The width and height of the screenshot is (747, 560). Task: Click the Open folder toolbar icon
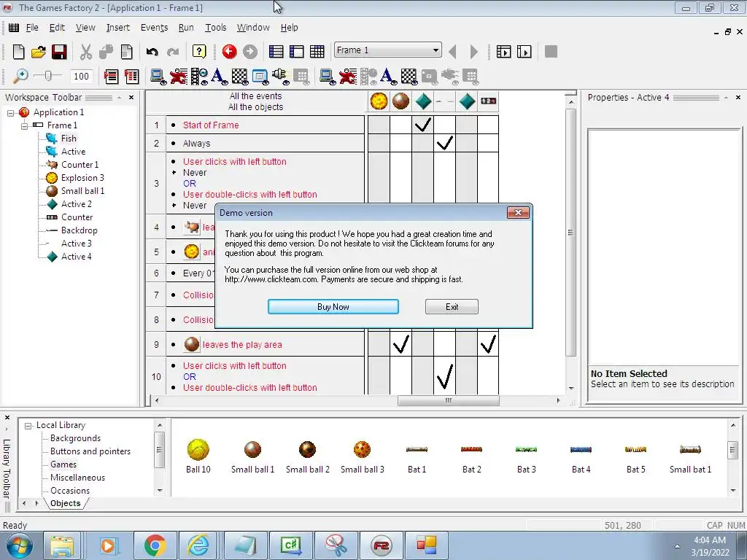pyautogui.click(x=39, y=52)
